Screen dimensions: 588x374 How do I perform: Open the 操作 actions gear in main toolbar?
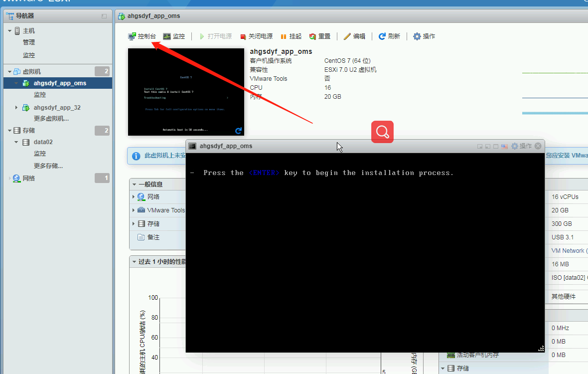coord(424,36)
